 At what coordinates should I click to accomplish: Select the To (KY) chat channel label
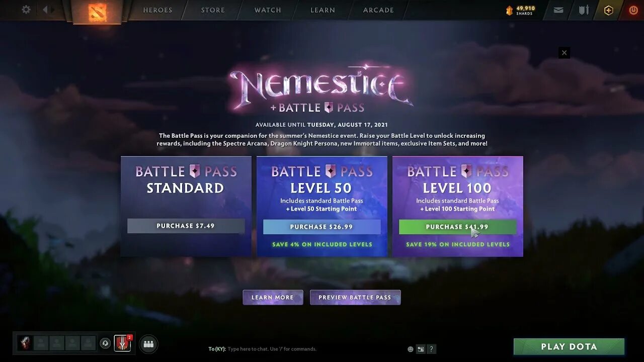(x=217, y=349)
